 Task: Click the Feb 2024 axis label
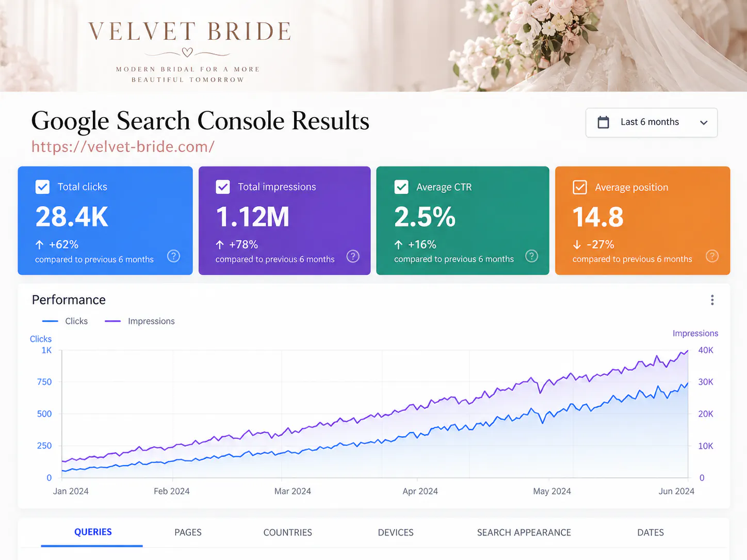click(x=172, y=491)
